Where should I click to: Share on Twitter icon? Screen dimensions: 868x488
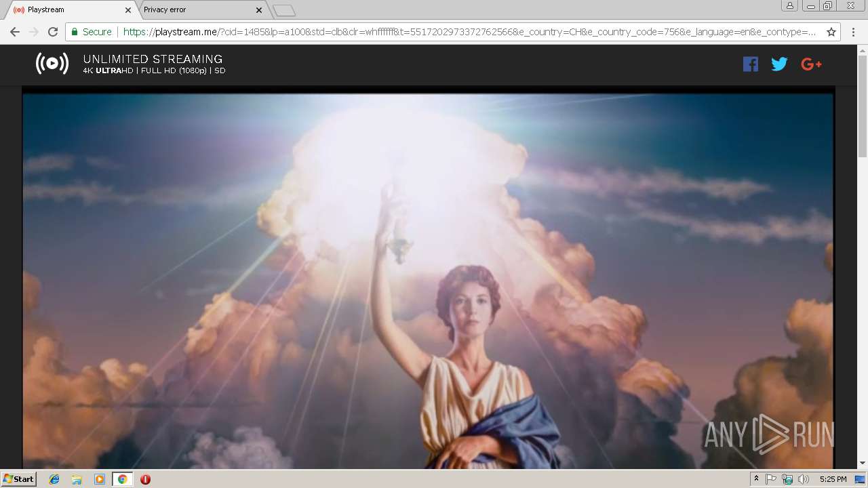[x=780, y=64]
